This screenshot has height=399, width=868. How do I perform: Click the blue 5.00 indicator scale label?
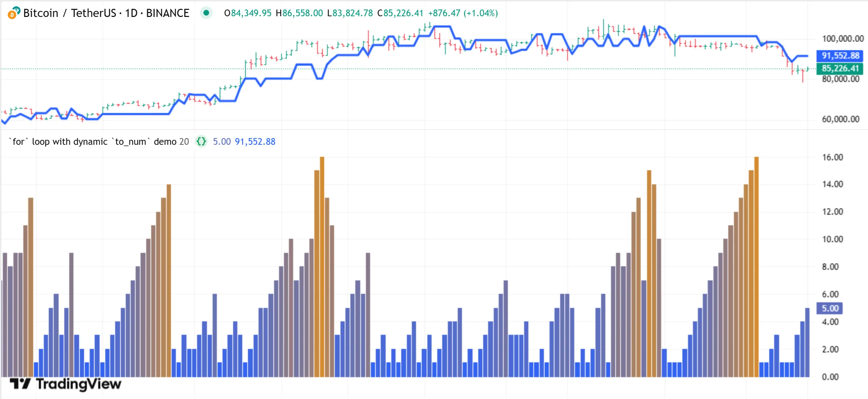[830, 308]
